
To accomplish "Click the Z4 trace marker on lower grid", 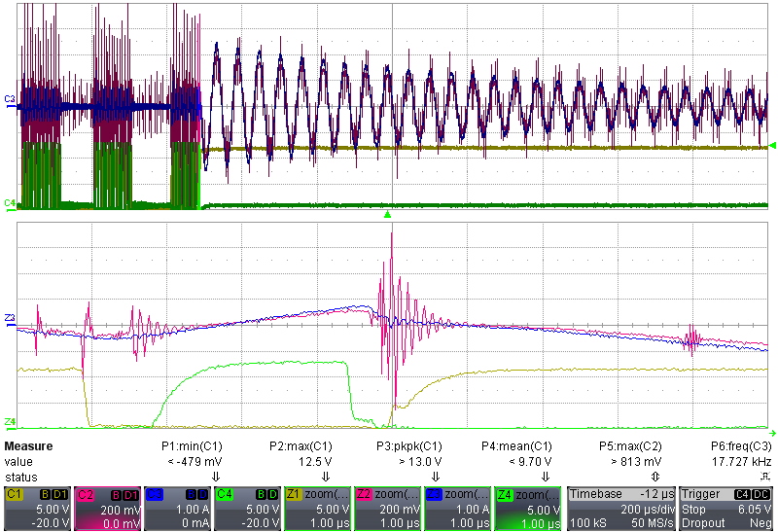I will [x=10, y=423].
